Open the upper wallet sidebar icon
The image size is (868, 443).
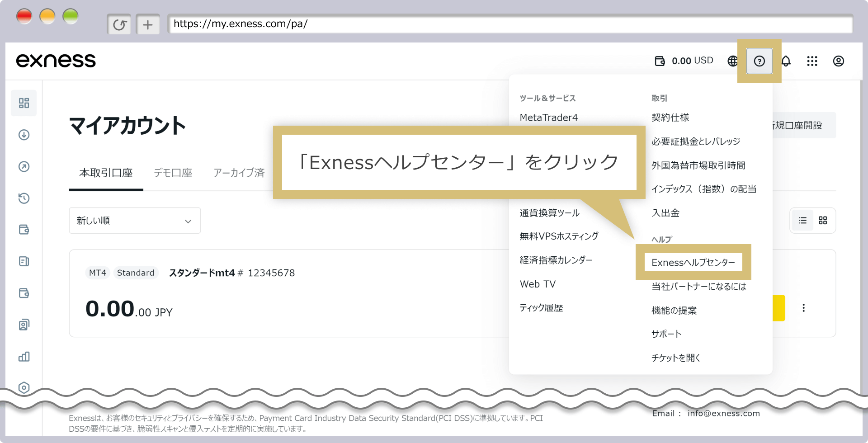tap(24, 230)
